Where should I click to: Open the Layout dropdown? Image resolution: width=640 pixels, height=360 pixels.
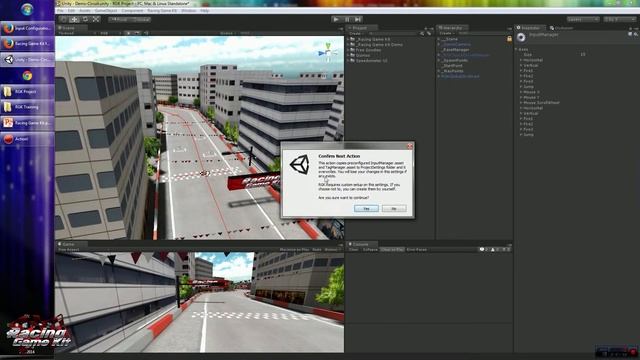[619, 19]
